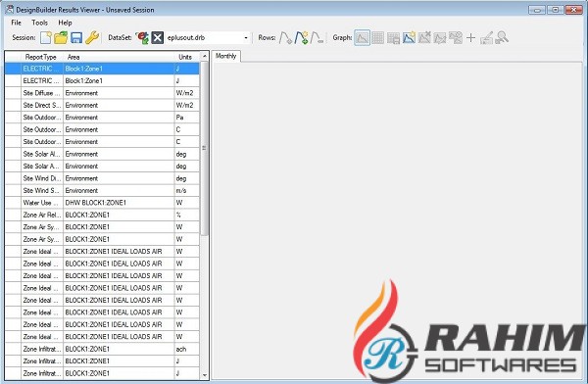Viewport: 588px width, 384px height.
Task: Open the File menu
Action: tap(16, 23)
